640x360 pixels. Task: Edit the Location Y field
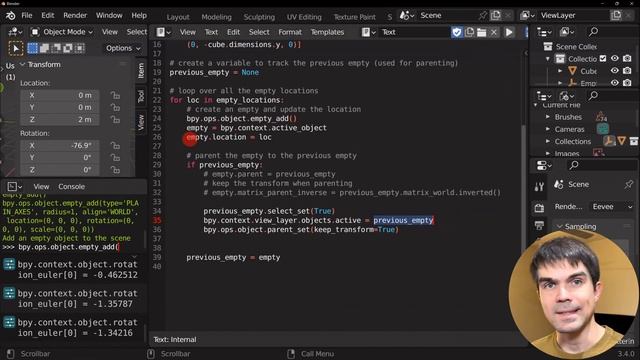click(x=60, y=107)
